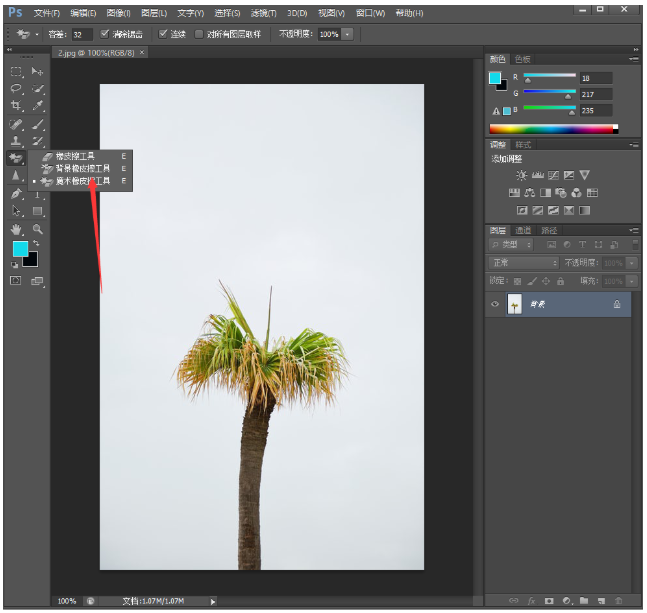Viewport: 647px width, 613px height.
Task: Select the Lasso tool
Action: click(16, 89)
